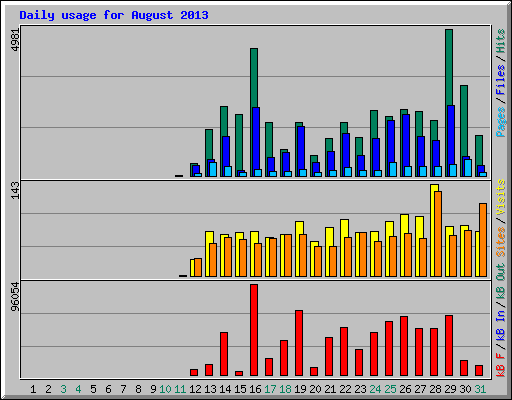The width and height of the screenshot is (512, 400).
Task: Click the 96054 kB axis value
Action: (x=15, y=297)
